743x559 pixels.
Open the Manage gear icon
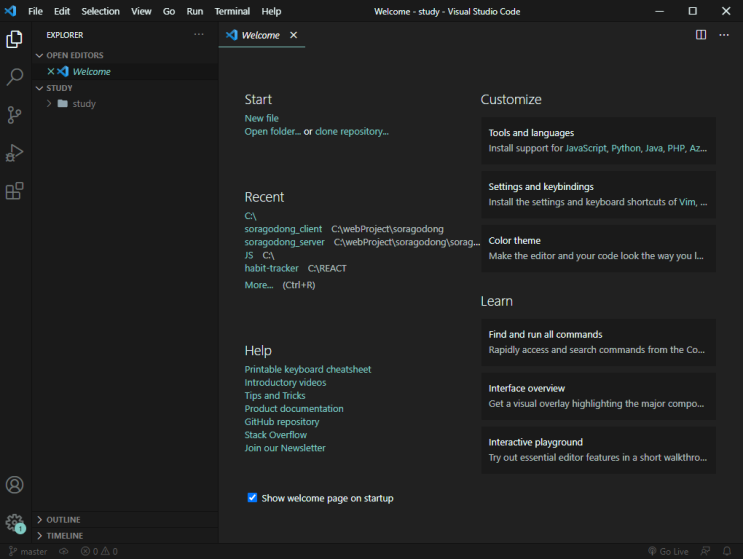click(x=15, y=523)
